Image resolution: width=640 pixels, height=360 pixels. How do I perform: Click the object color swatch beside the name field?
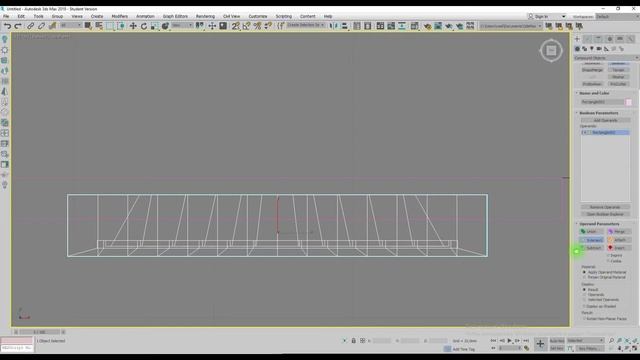pyautogui.click(x=629, y=102)
